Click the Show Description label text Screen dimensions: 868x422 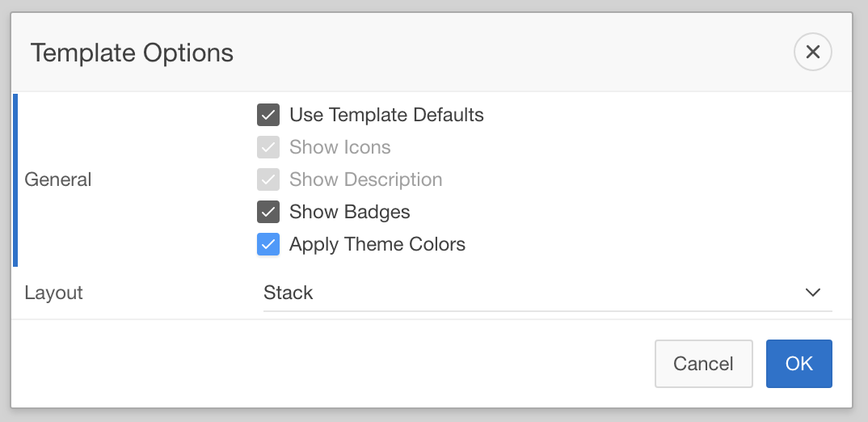(x=365, y=179)
